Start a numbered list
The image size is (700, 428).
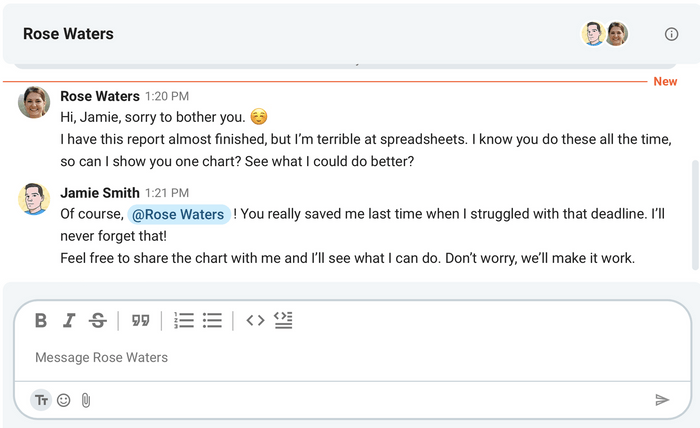[184, 320]
